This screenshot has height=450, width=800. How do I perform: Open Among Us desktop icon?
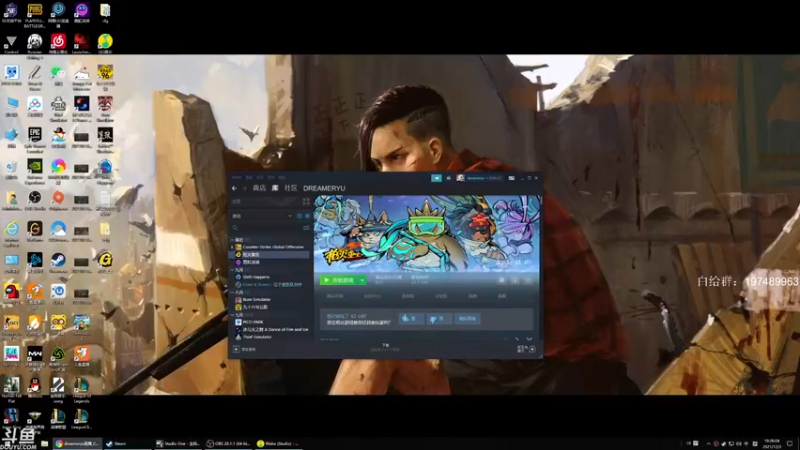point(11,293)
